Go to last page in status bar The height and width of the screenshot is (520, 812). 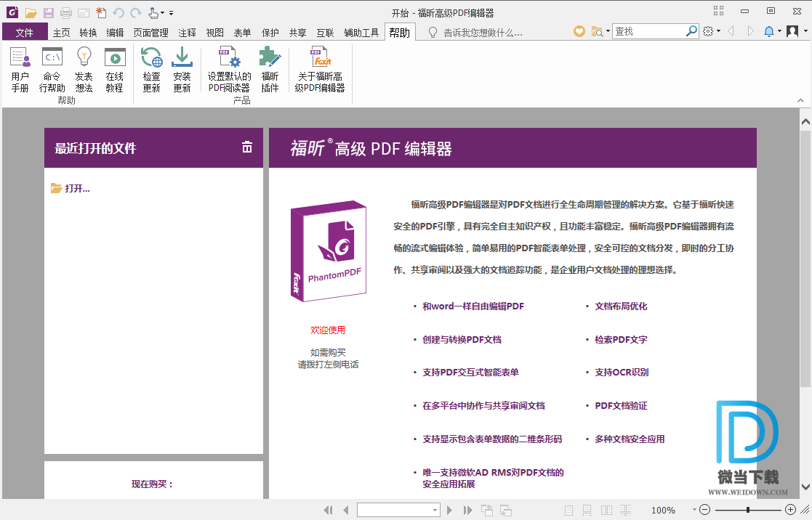pos(467,510)
